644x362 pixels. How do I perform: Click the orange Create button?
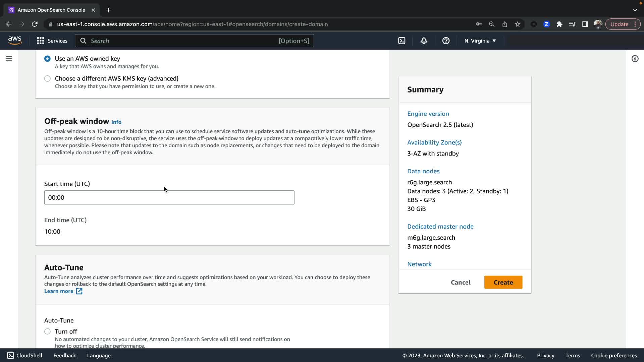tap(503, 282)
